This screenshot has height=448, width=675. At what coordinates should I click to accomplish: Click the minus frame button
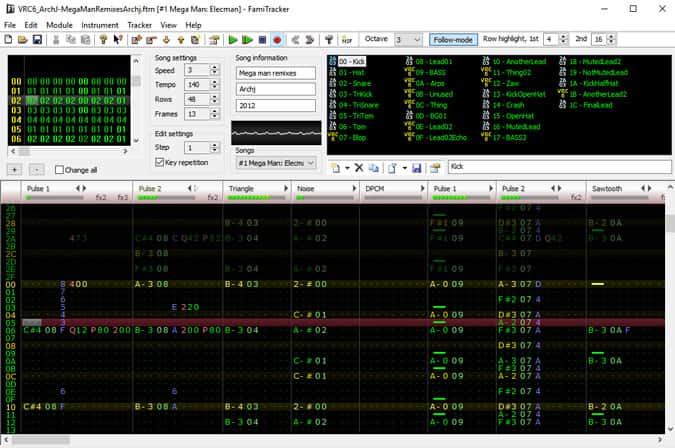tap(37, 170)
